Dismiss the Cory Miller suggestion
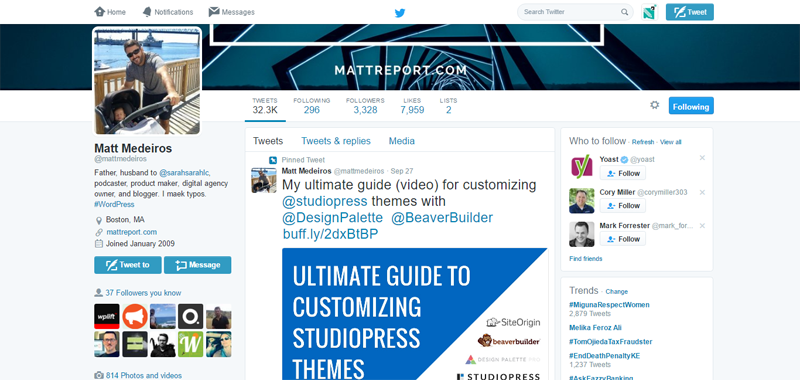The width and height of the screenshot is (800, 380). [x=702, y=192]
